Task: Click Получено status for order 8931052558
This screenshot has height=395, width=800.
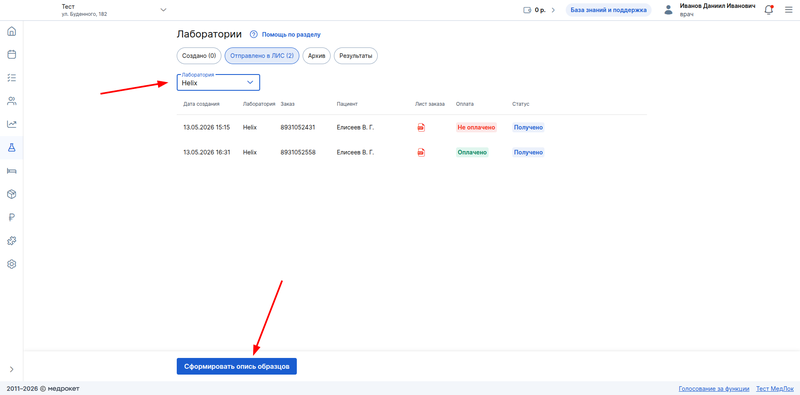Action: (528, 152)
